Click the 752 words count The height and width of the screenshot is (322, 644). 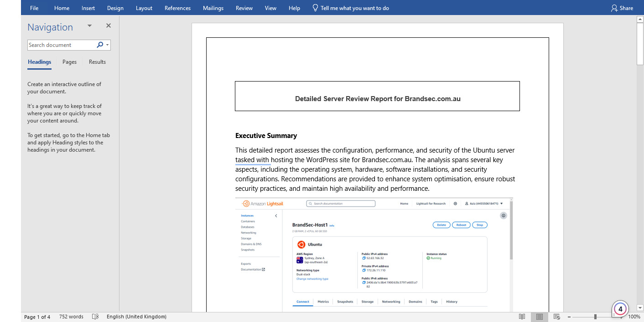[x=71, y=317]
